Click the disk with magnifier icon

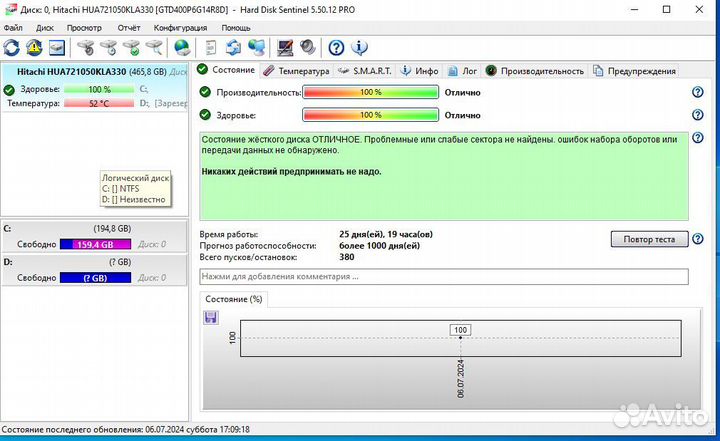click(x=154, y=47)
